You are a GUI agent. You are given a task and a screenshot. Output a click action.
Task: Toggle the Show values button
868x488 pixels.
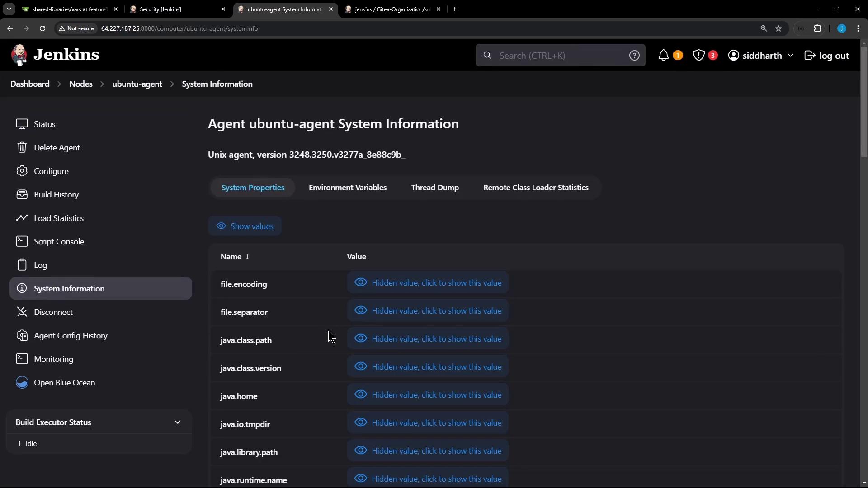tap(245, 226)
